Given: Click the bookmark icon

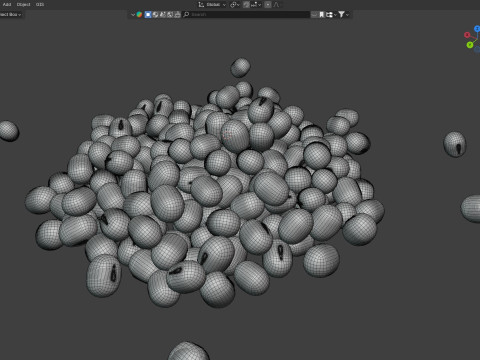Looking at the screenshot, I should tap(322, 15).
